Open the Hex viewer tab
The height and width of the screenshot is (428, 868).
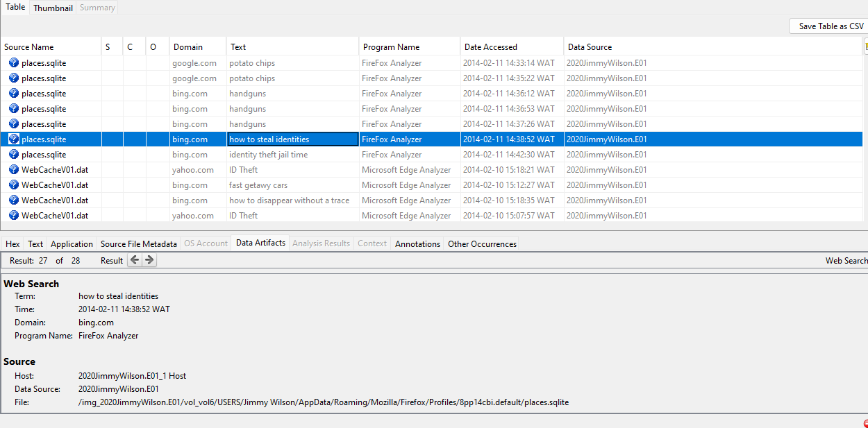pos(12,243)
